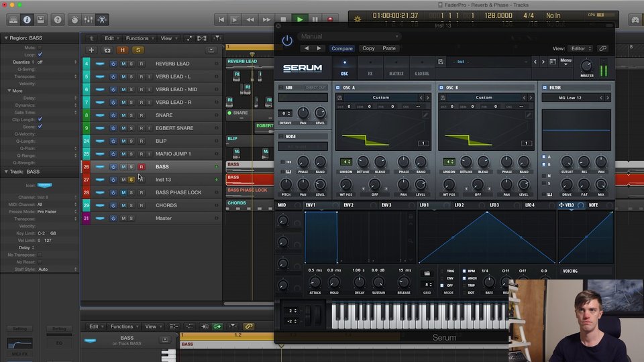Switch to Serum FX tab
644x362 pixels.
pyautogui.click(x=370, y=68)
